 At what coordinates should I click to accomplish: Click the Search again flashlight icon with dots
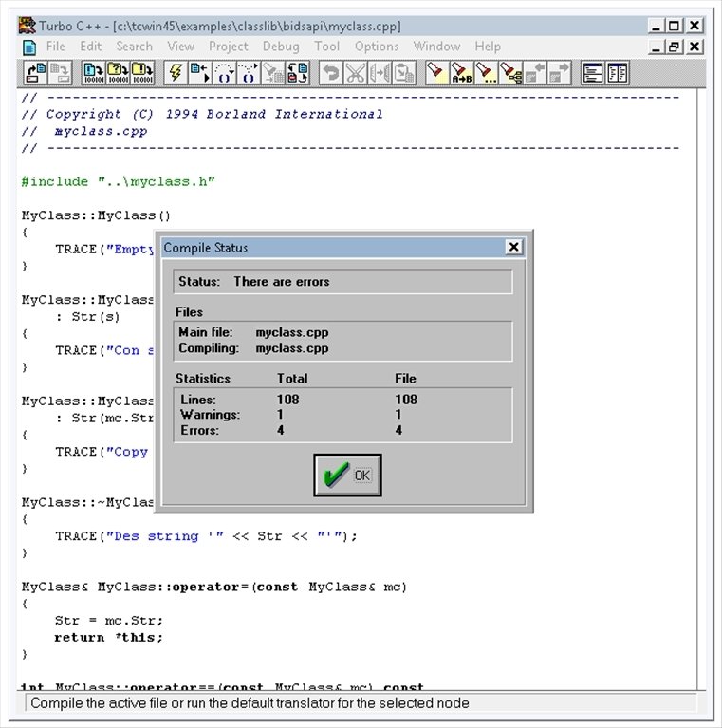coord(486,73)
